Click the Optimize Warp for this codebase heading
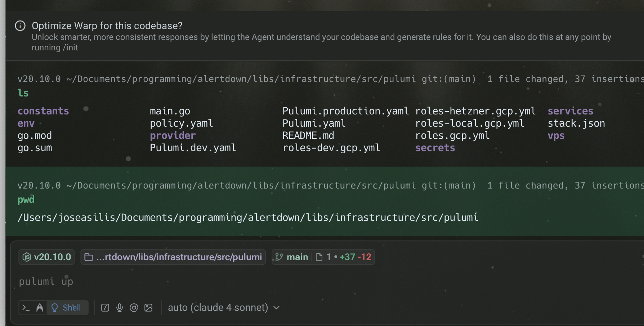The image size is (644, 326). [x=107, y=26]
